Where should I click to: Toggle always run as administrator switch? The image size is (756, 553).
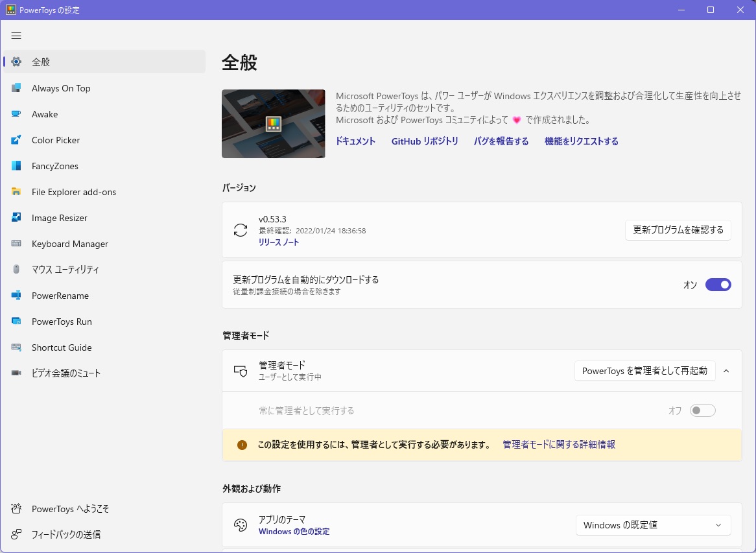(702, 411)
